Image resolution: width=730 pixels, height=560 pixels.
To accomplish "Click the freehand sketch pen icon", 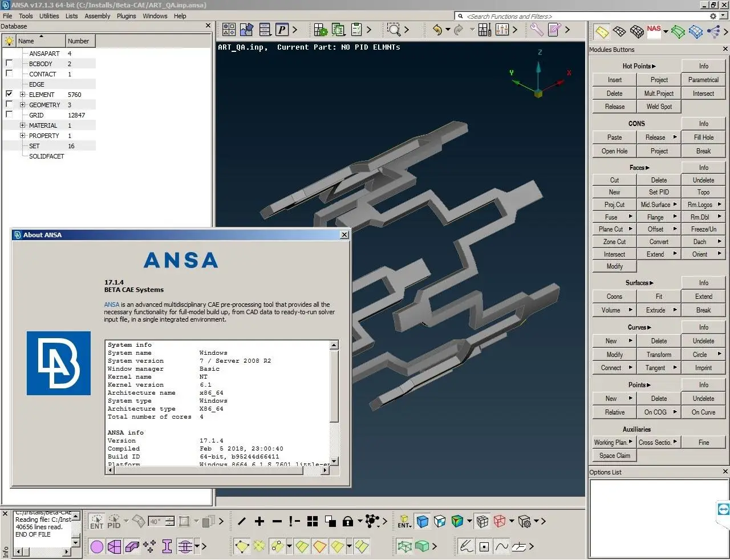I will tap(467, 547).
